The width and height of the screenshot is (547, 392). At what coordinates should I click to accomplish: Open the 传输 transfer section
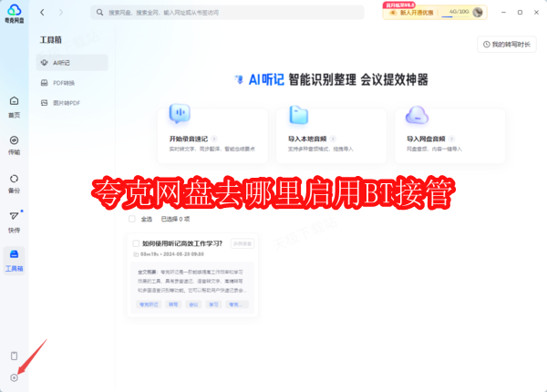(14, 146)
